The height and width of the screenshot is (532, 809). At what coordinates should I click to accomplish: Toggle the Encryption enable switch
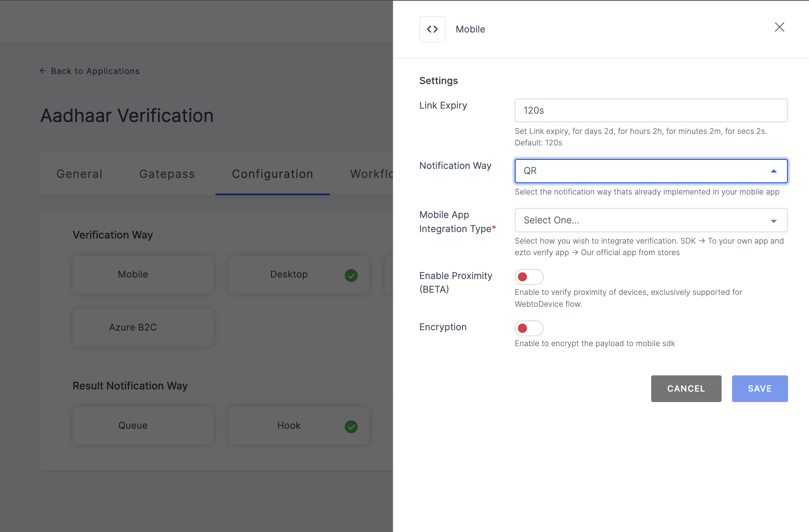pyautogui.click(x=529, y=327)
